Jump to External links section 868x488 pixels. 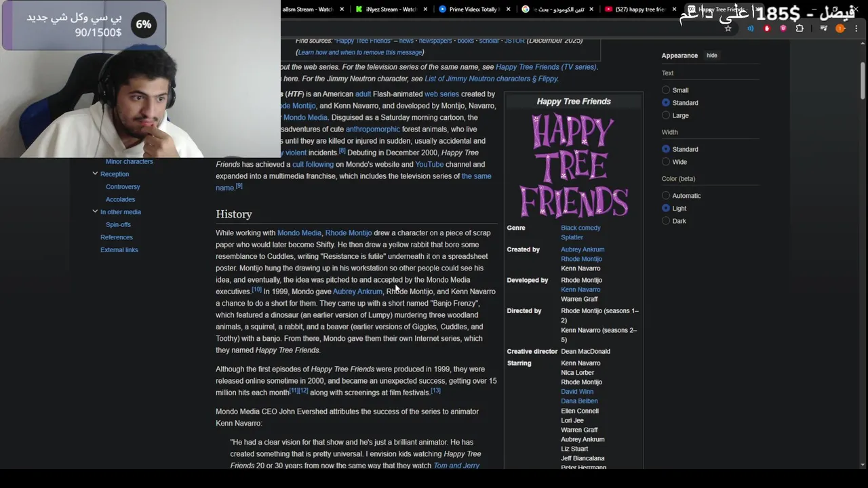(x=119, y=250)
